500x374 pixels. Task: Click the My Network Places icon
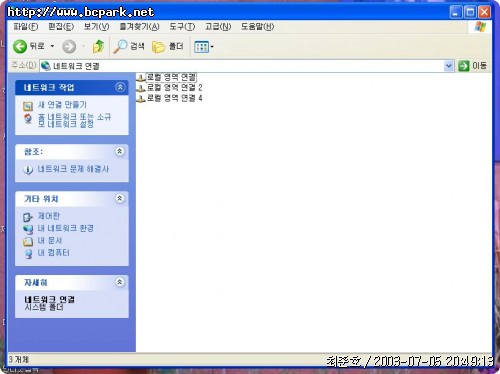(x=28, y=229)
